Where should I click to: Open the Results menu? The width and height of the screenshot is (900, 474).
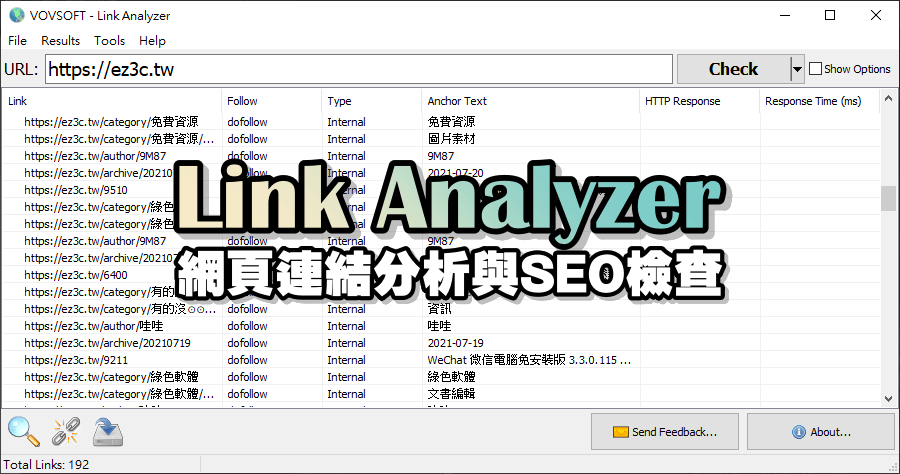[60, 41]
